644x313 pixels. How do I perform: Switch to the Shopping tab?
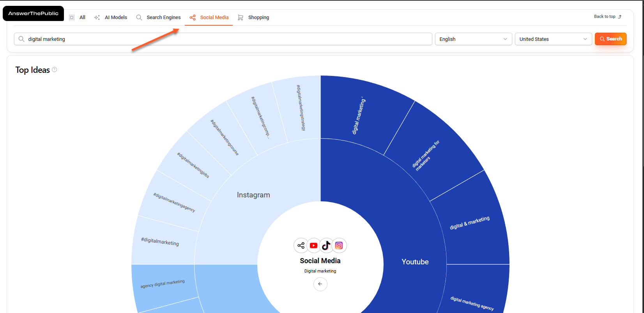[253, 18]
